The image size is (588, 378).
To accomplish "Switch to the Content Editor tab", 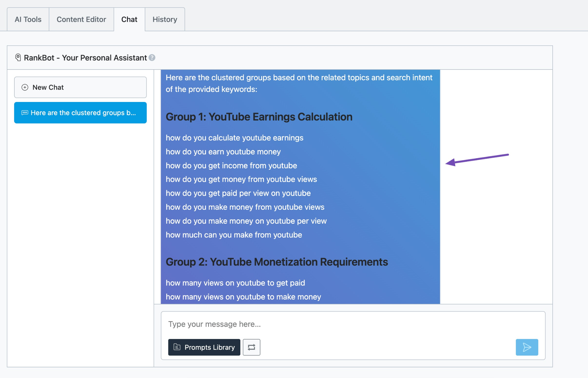I will 81,19.
